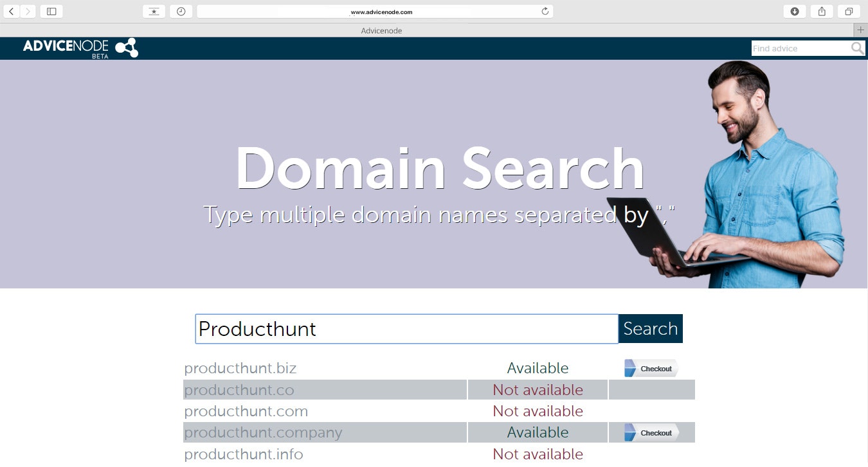Screen dimensions: 868x467
Task: Go back with Safari back arrow
Action: click(11, 11)
